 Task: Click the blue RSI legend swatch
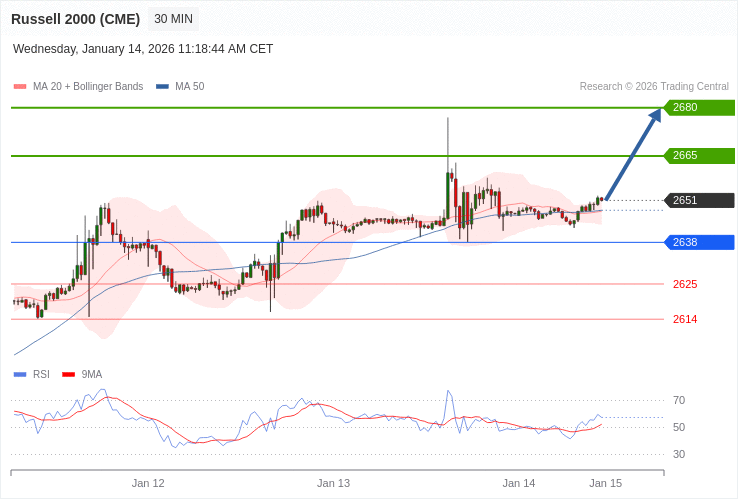click(20, 375)
